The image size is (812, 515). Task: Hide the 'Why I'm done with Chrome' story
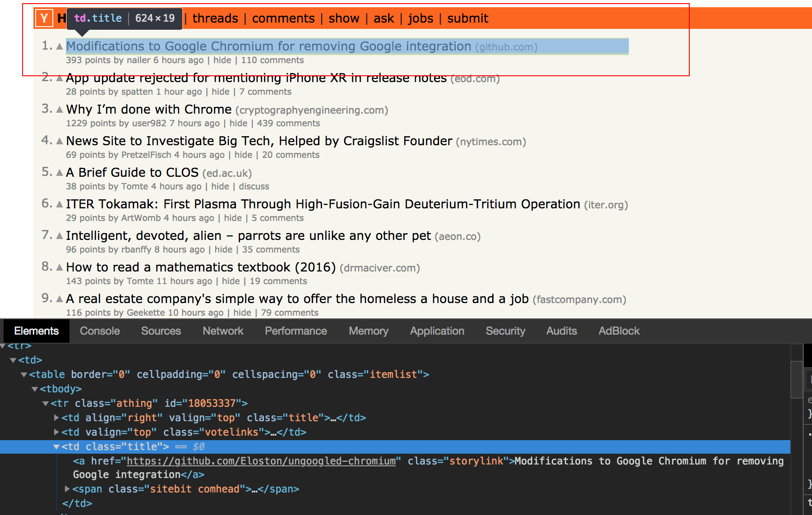click(238, 123)
